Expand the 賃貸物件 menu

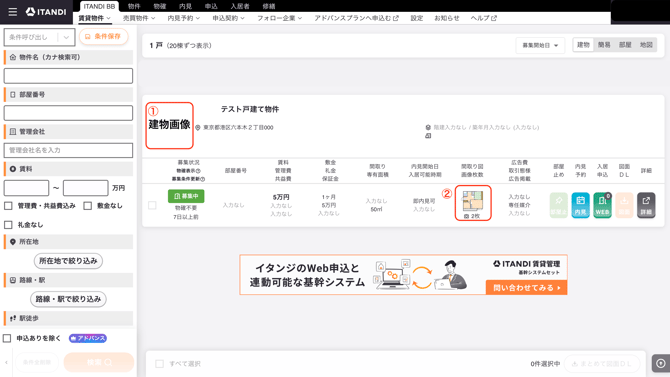click(x=94, y=18)
